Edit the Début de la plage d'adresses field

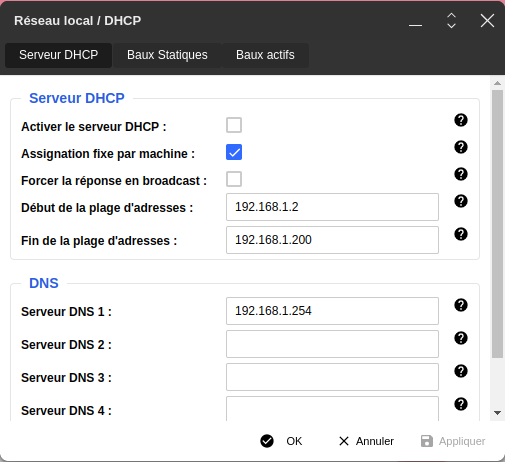pos(332,207)
